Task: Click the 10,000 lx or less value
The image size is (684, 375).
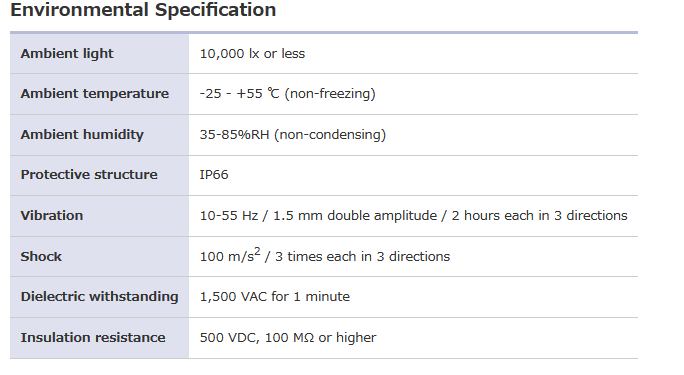Action: [252, 54]
